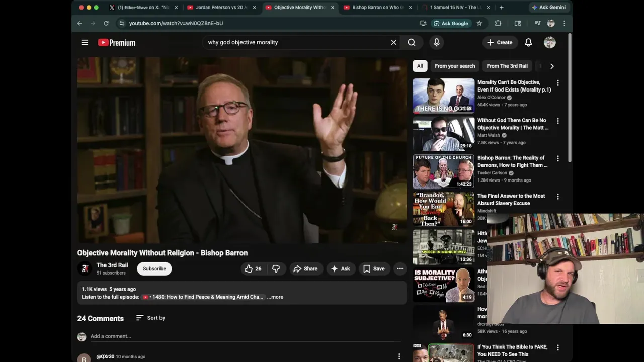Open the browser extensions puzzle icon
This screenshot has width=644, height=362.
click(x=498, y=23)
